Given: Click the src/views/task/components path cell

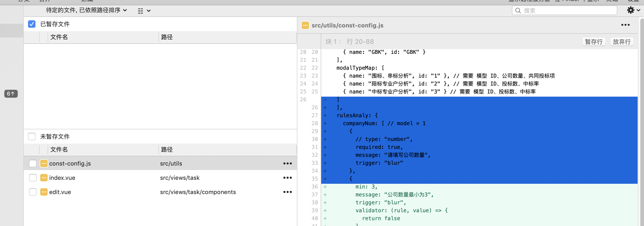Looking at the screenshot, I should click(x=198, y=192).
